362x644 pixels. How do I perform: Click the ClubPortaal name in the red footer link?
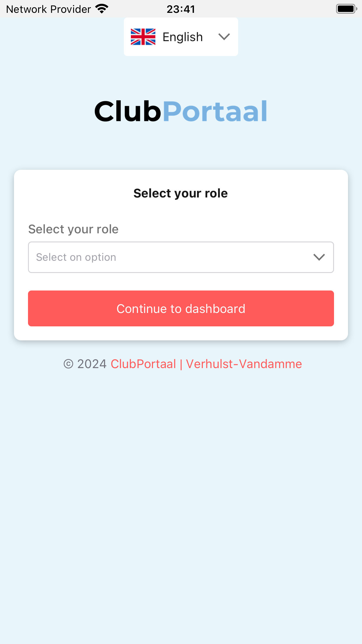point(143,364)
